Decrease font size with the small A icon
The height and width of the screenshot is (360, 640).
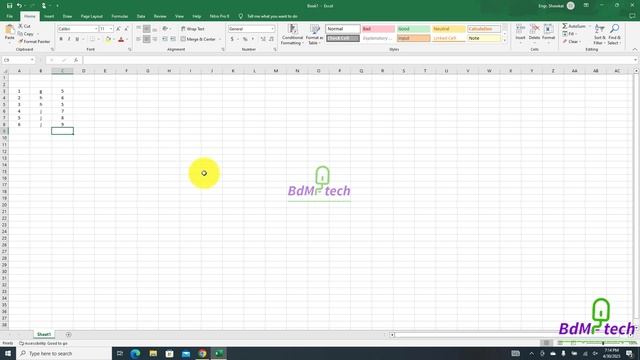click(126, 29)
